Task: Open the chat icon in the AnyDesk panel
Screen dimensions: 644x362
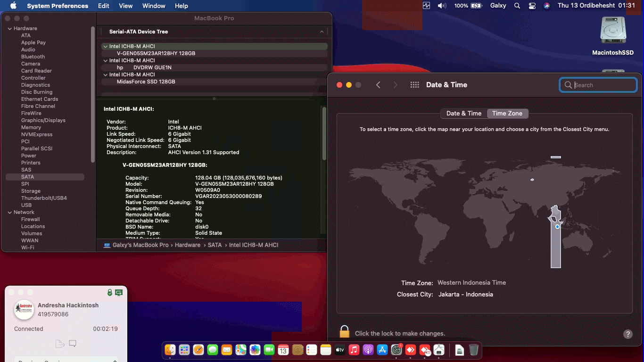Action: coord(73,344)
